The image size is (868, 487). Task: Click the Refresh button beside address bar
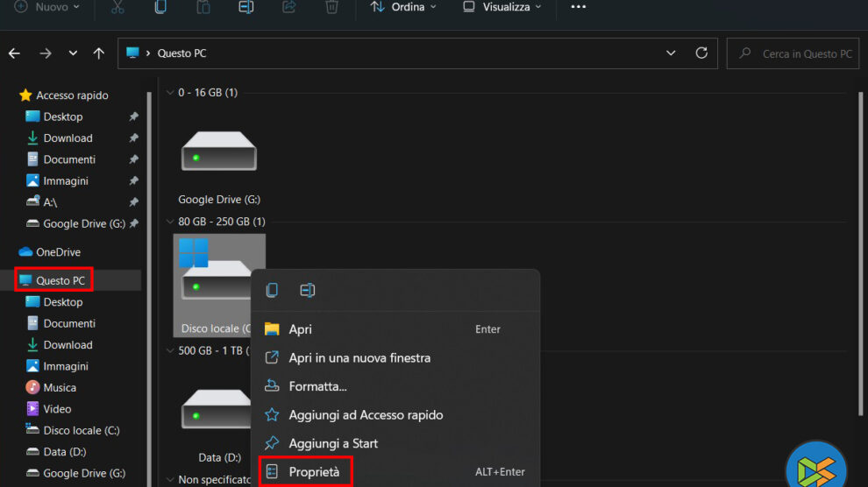(701, 53)
